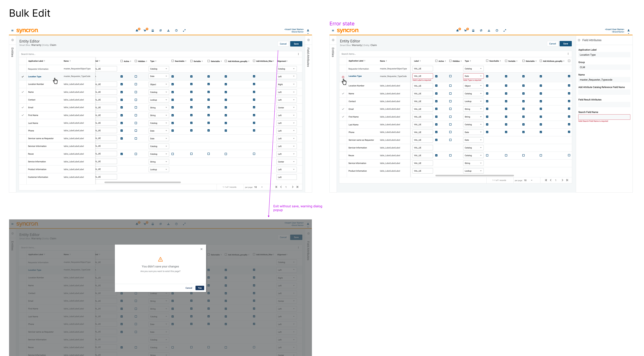Open shopping cart in Error state frame
Screen dimensions: 644x356
click(x=465, y=30)
